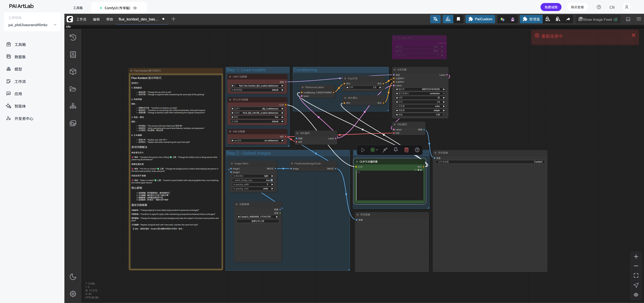Open the queue history icon in left sidebar
Screen dimensions: 644x303
(x=73, y=37)
